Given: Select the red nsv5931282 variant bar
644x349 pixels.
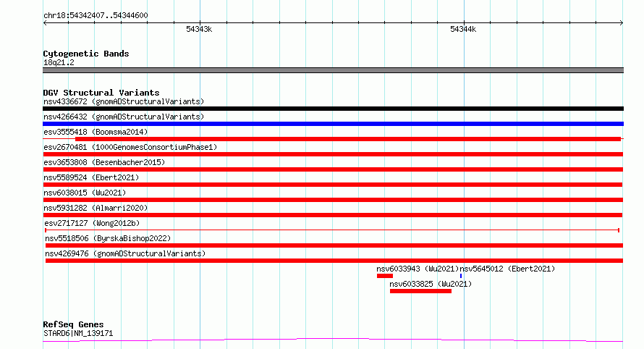Looking at the screenshot, I should click(x=333, y=215).
